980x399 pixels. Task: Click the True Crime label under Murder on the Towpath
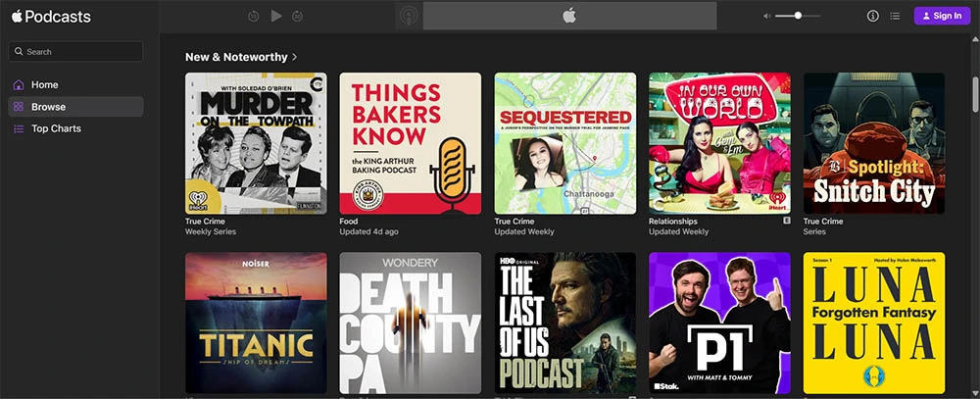205,222
